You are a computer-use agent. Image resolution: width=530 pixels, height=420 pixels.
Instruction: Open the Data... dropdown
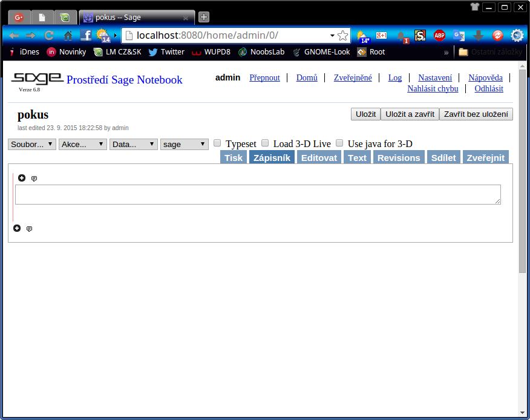[x=134, y=145]
